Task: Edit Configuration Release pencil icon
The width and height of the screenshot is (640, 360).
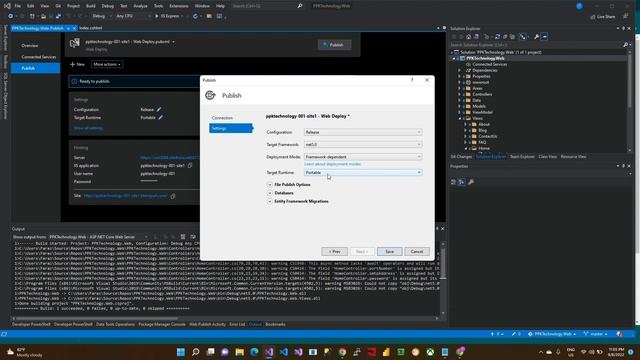Action: [159, 109]
